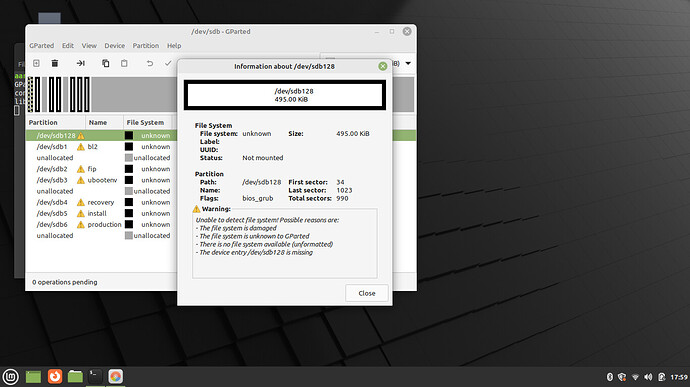The height and width of the screenshot is (387, 690).
Task: Open the Help menu
Action: [x=174, y=46]
